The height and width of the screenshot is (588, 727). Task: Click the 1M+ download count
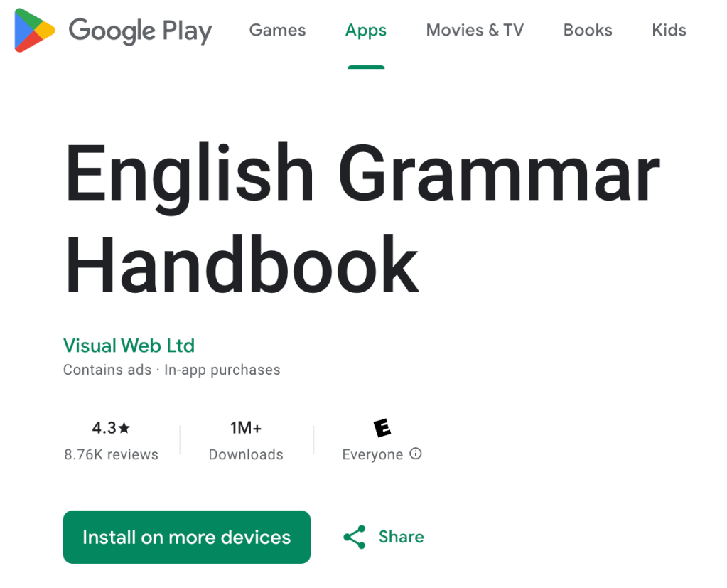246,428
